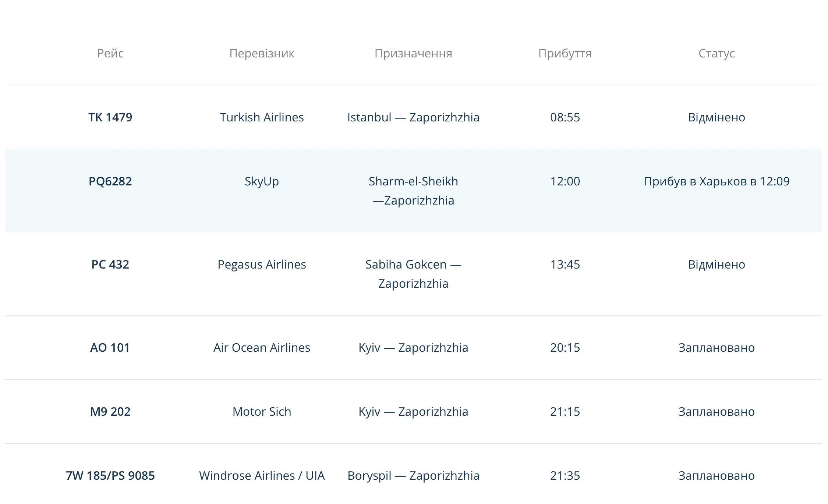
Task: Click the Прибуття column header
Action: [565, 53]
